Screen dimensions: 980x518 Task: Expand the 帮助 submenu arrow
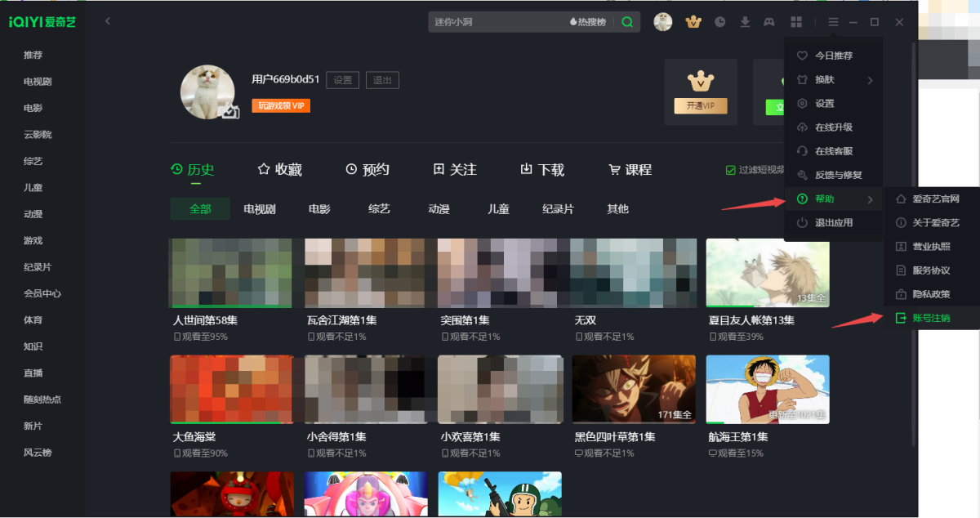(870, 199)
